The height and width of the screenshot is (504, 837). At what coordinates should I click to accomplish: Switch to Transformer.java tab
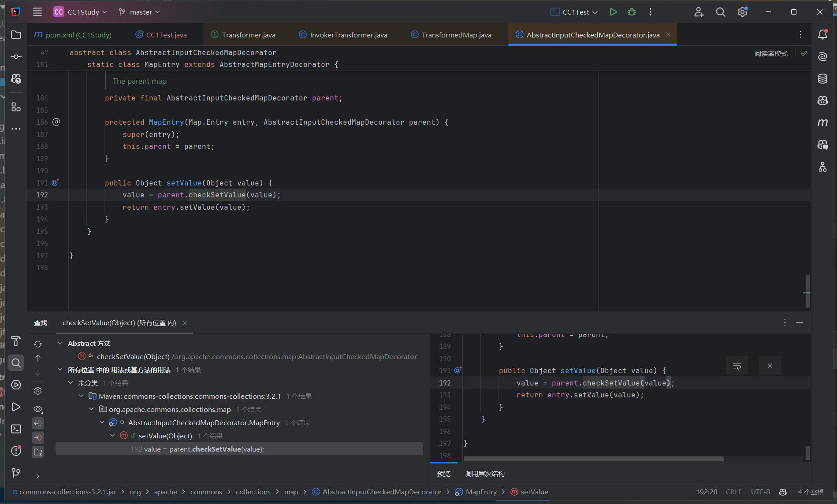click(243, 35)
